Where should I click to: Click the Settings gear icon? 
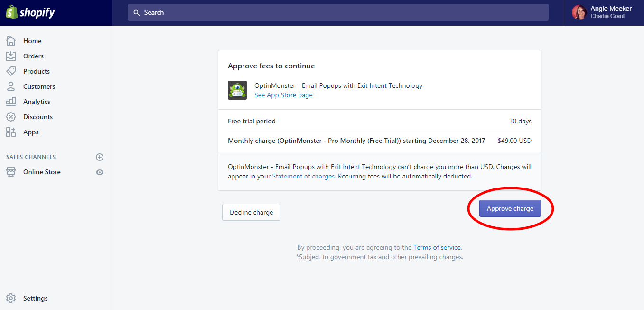pos(11,298)
